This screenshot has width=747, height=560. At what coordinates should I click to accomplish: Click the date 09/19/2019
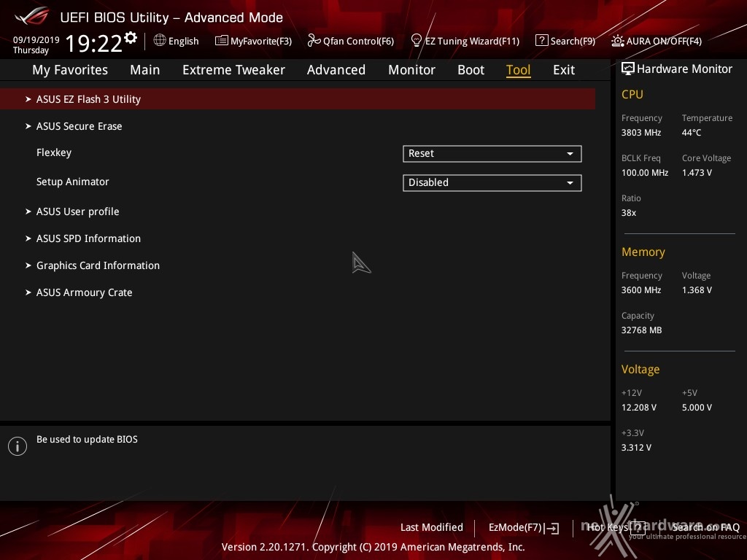tap(36, 40)
